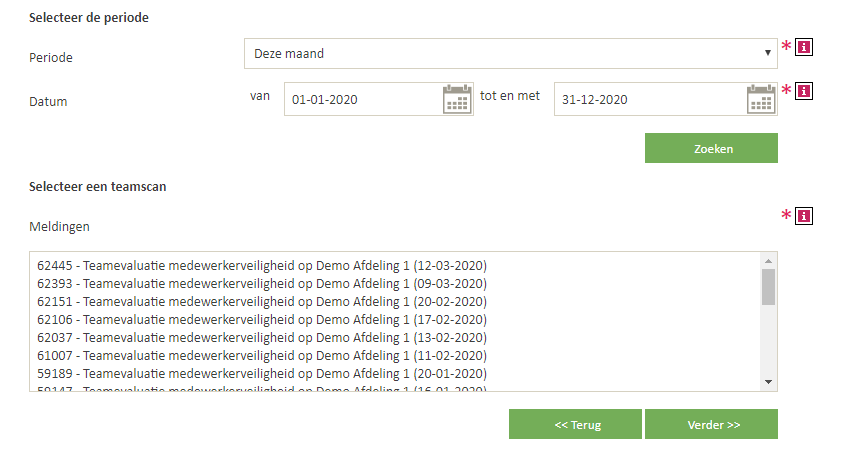This screenshot has width=846, height=467.
Task: Open the calendar picker for 'tot en met' date
Action: (762, 99)
